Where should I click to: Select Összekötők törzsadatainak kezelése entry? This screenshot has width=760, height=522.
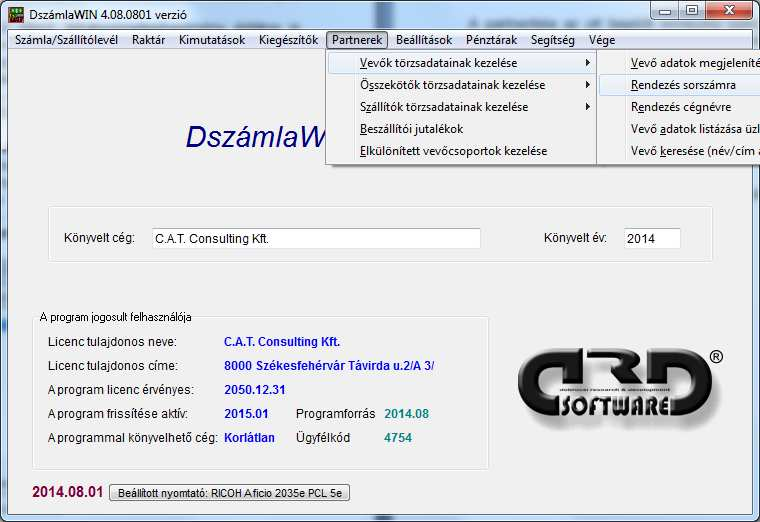tap(461, 85)
